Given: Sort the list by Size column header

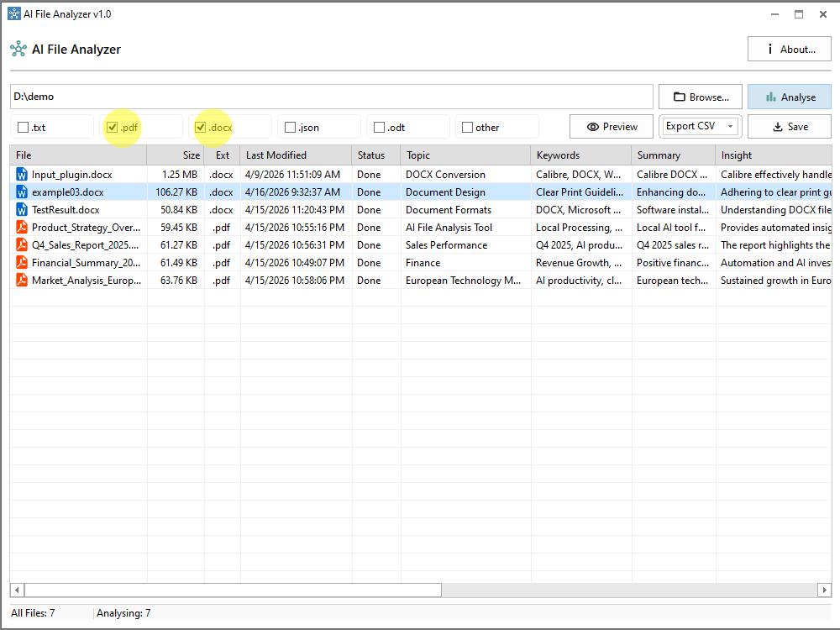Looking at the screenshot, I should (x=176, y=155).
